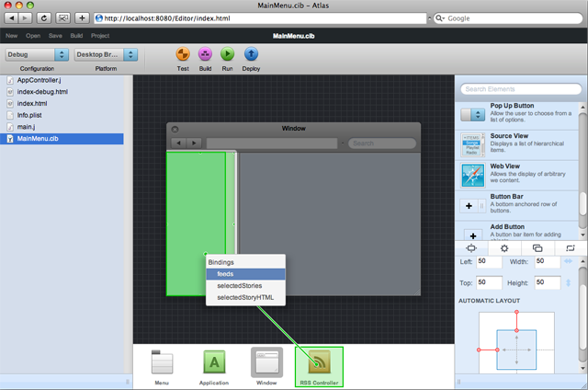Click the blue Deploy arrow icon
The height and width of the screenshot is (390, 588).
click(x=251, y=54)
